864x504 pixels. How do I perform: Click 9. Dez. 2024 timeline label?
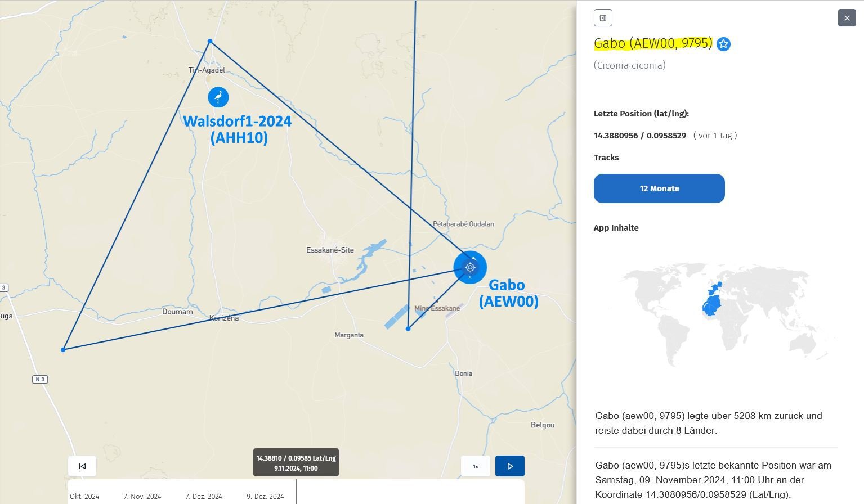pos(265,497)
